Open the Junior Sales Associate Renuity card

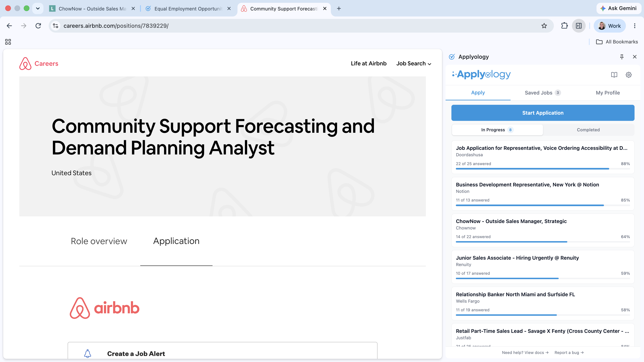tap(543, 267)
